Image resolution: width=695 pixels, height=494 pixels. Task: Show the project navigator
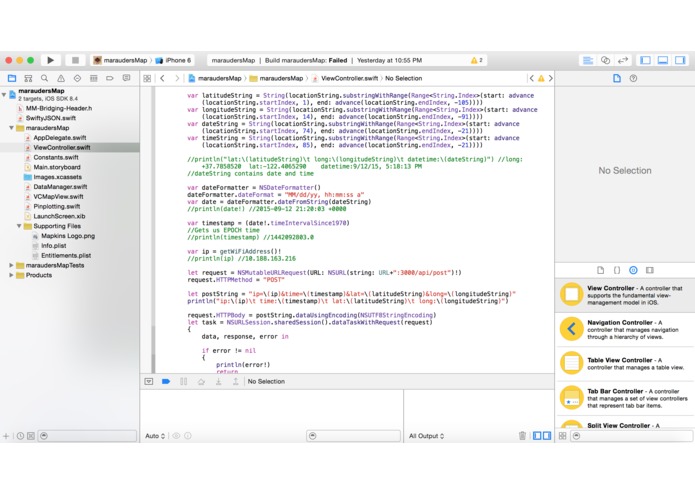click(x=12, y=78)
